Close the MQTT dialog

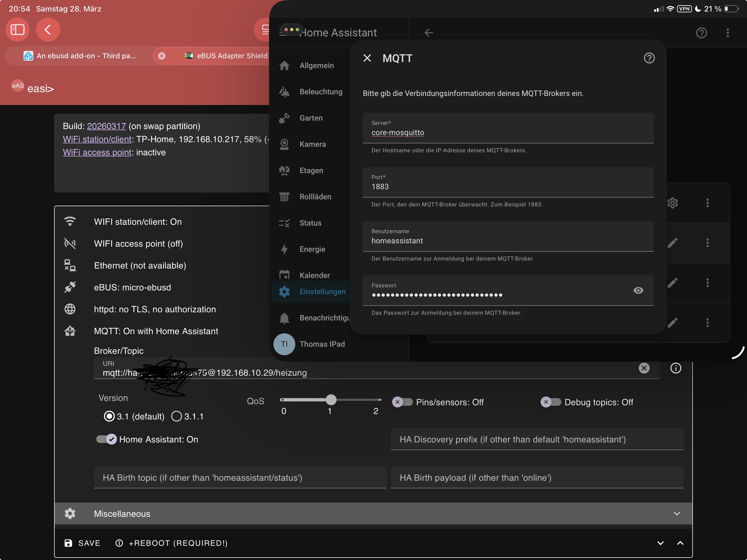coord(367,58)
